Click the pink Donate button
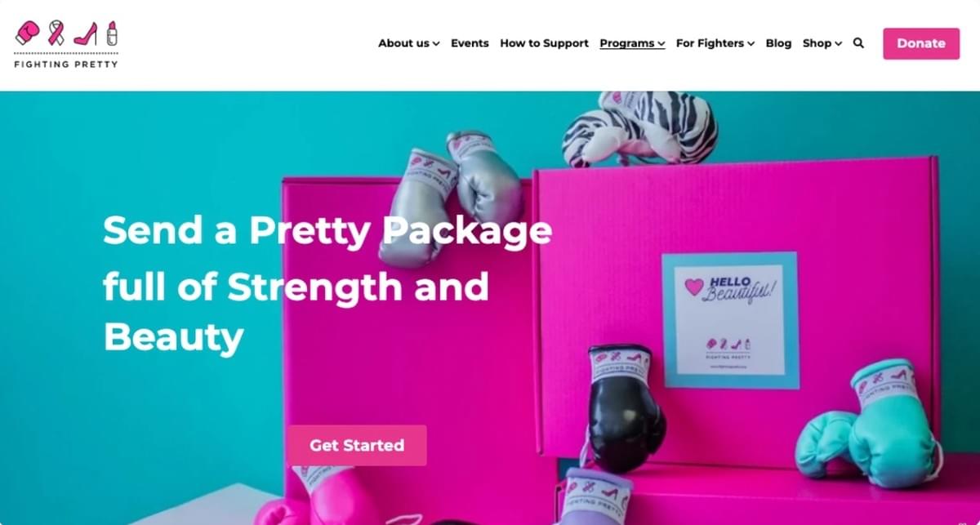980x525 pixels. point(921,44)
